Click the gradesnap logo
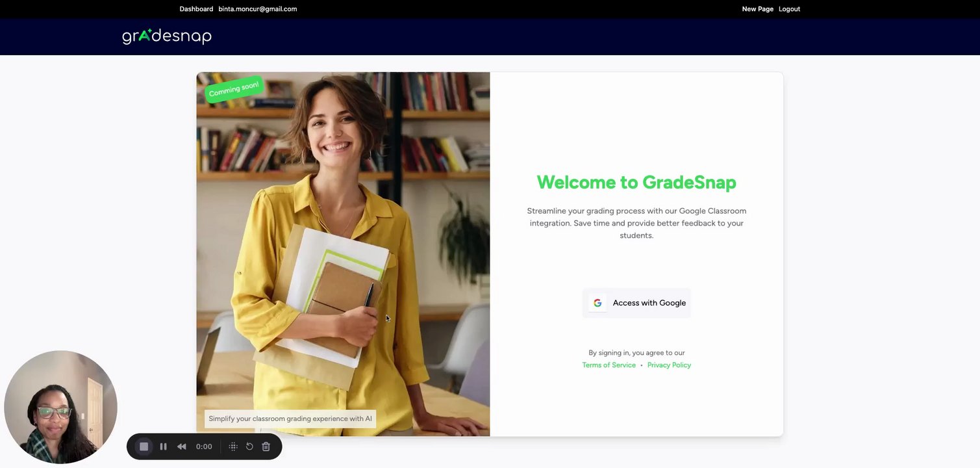 tap(167, 36)
